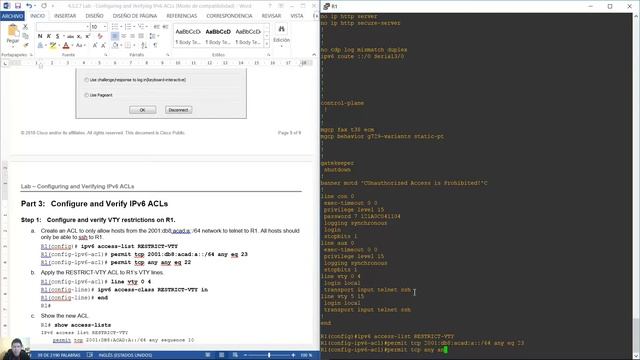Click the multilevel list icon
Screen dimensions: 640x360
(141, 27)
